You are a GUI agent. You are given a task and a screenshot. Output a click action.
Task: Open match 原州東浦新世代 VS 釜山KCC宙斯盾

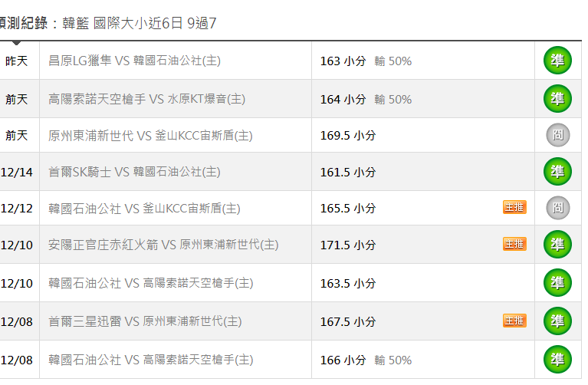(x=150, y=136)
